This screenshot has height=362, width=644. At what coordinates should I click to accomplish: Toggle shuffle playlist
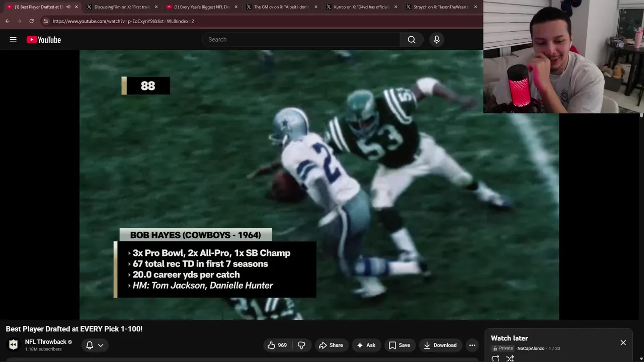click(x=510, y=358)
